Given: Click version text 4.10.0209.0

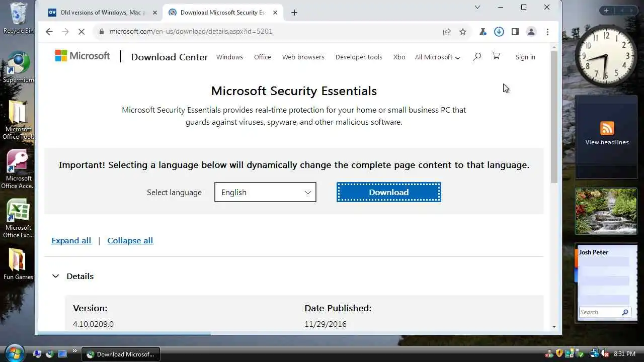Looking at the screenshot, I should coord(93,324).
